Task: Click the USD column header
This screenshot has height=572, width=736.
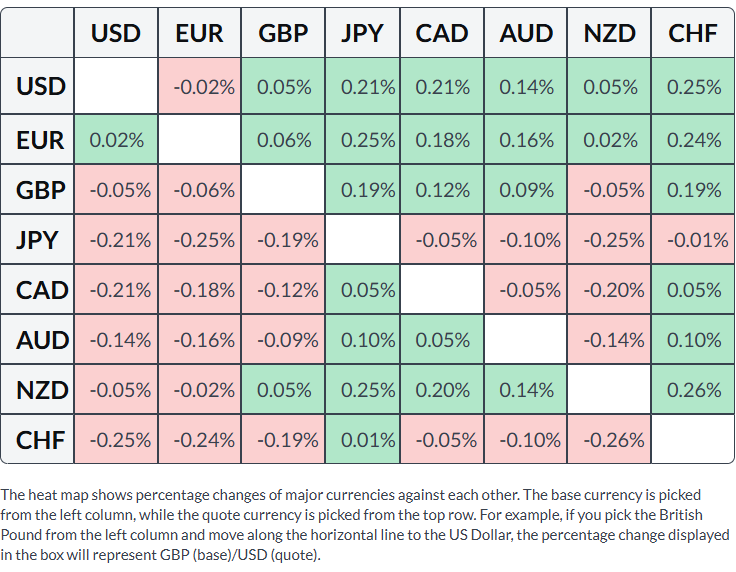Action: click(x=116, y=33)
